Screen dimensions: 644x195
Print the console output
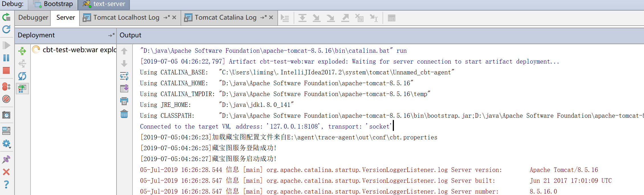pos(124,101)
